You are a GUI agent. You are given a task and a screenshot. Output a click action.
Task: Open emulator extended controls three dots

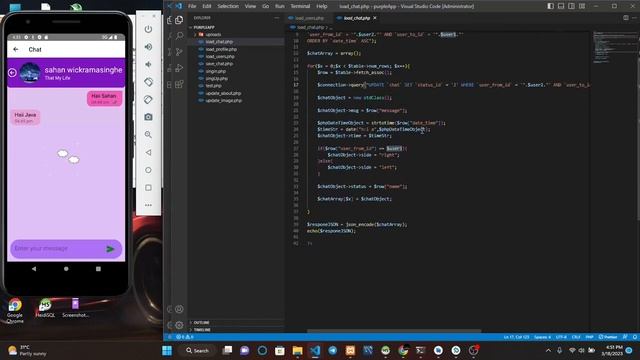pos(148,205)
